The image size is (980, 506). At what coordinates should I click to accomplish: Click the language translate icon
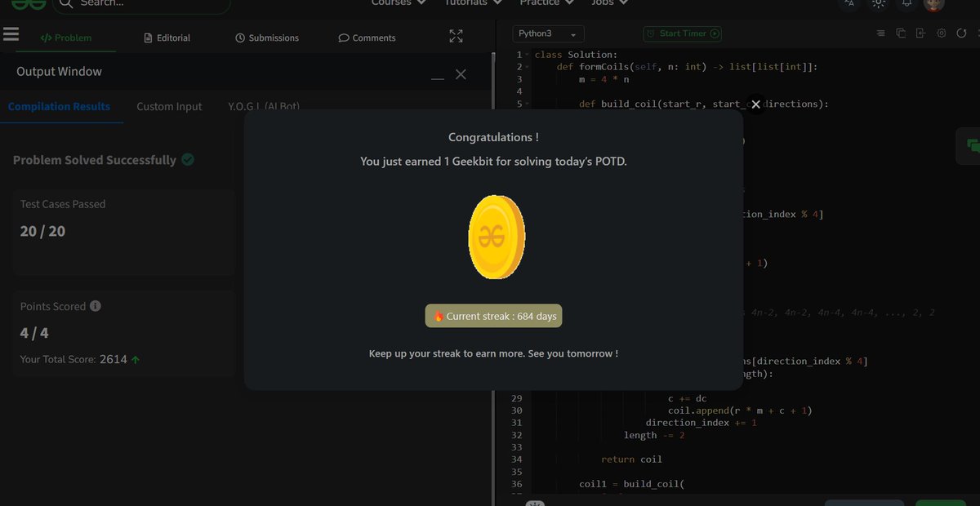click(849, 3)
